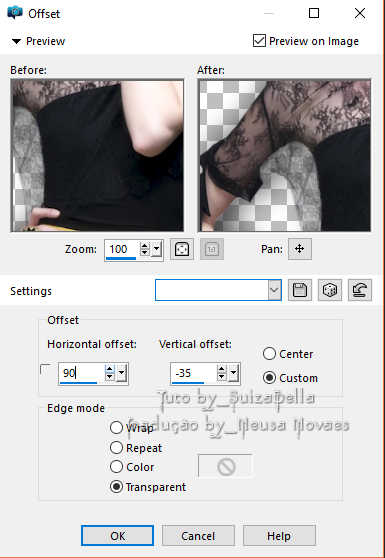Open the Horizontal offset slider dropdown
385x558 pixels.
coord(121,373)
